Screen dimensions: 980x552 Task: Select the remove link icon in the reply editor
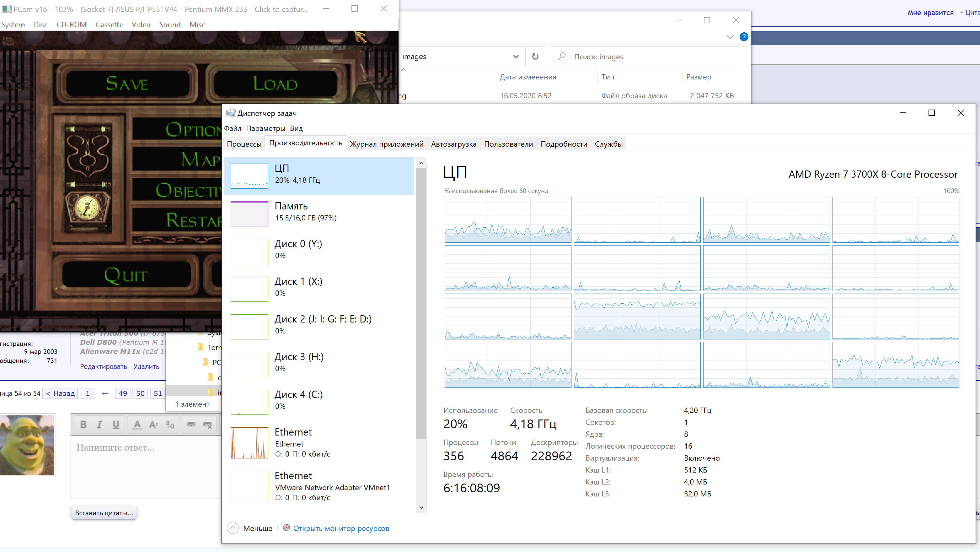pyautogui.click(x=207, y=425)
